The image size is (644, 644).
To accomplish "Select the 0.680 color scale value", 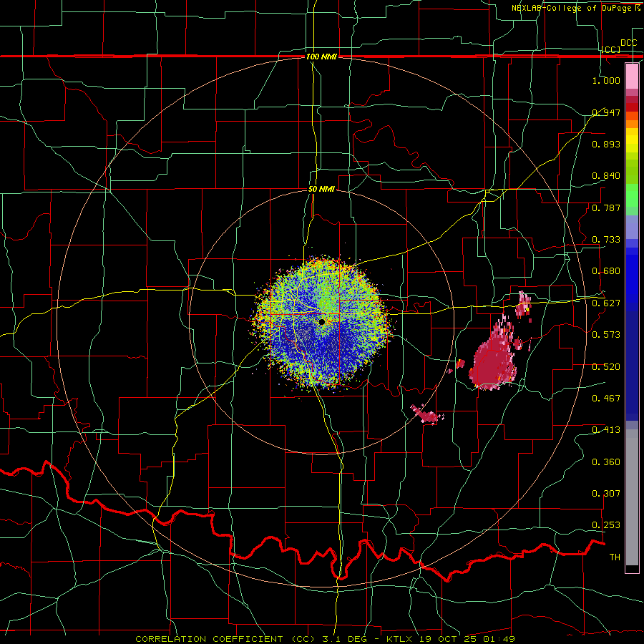I will coord(606,271).
